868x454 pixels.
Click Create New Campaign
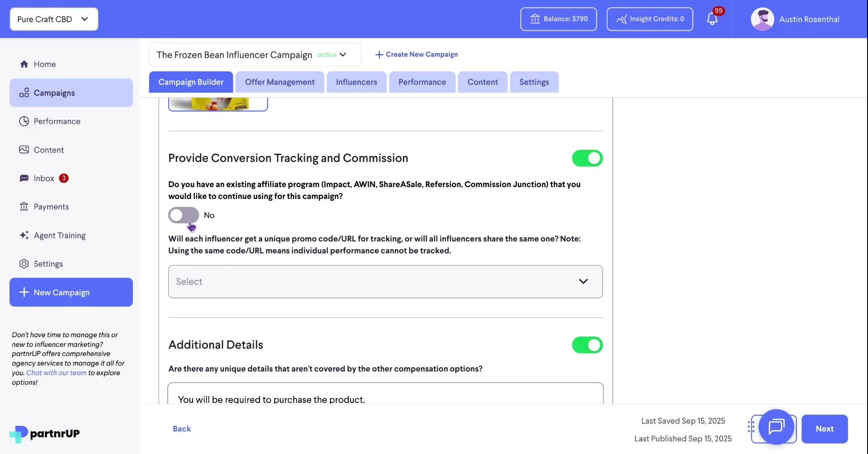click(x=416, y=54)
